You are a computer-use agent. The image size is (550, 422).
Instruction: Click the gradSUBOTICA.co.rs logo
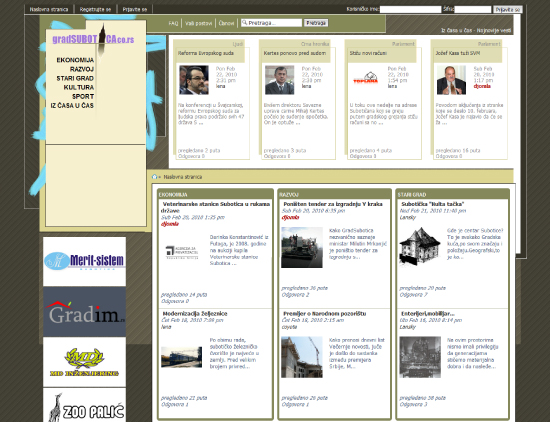pyautogui.click(x=93, y=39)
